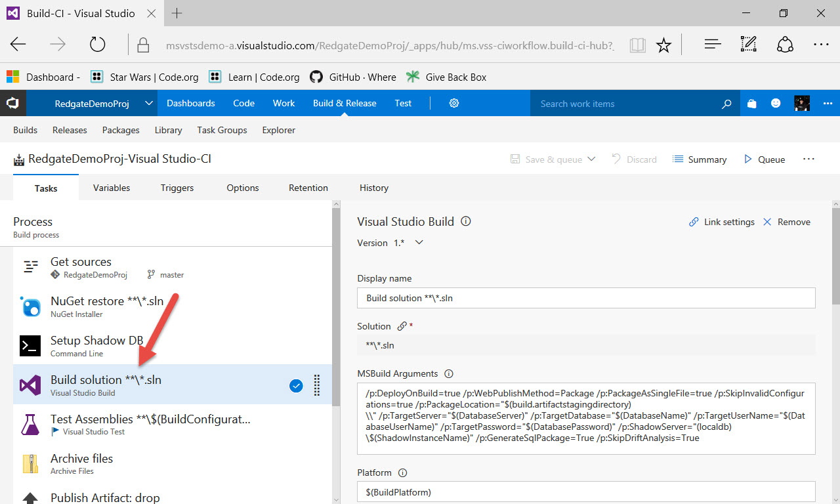Go back with the browser back arrow
The height and width of the screenshot is (504, 840).
click(x=18, y=45)
